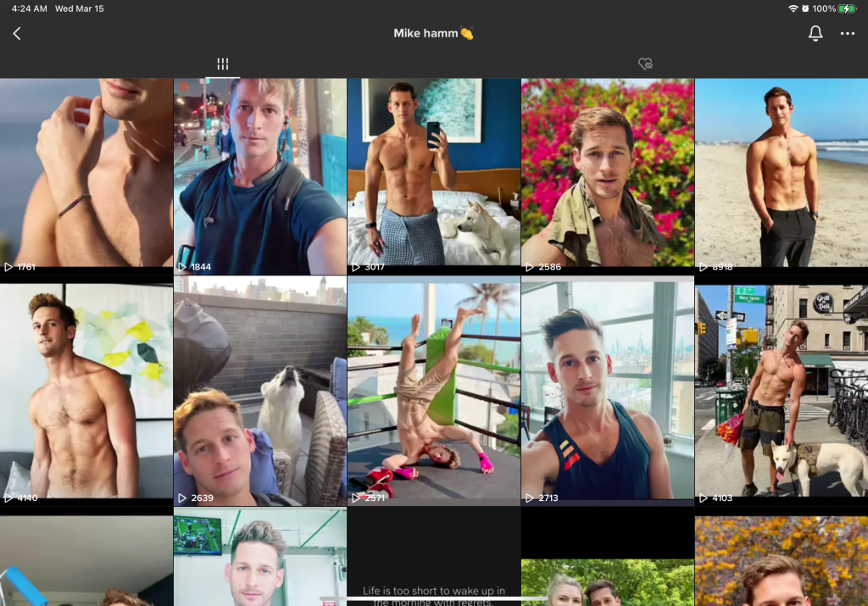This screenshot has height=606, width=868.
Task: Click the play icon beside 1761 views
Action: (x=8, y=267)
